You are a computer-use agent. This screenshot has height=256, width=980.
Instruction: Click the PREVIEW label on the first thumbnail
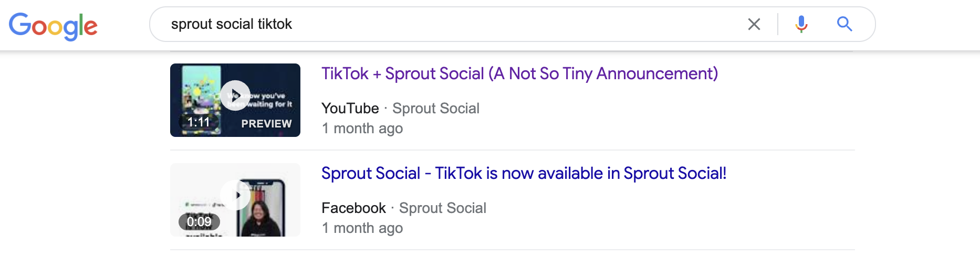(266, 124)
